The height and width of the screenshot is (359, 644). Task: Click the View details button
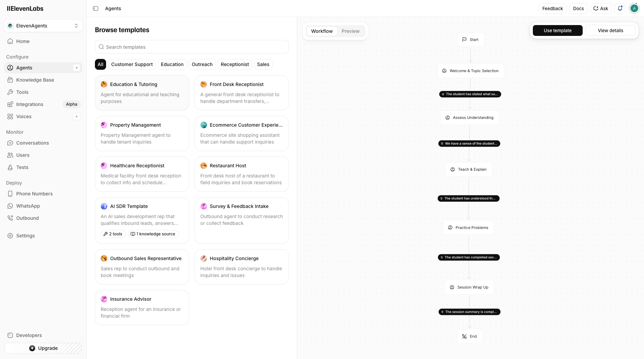[x=610, y=30]
